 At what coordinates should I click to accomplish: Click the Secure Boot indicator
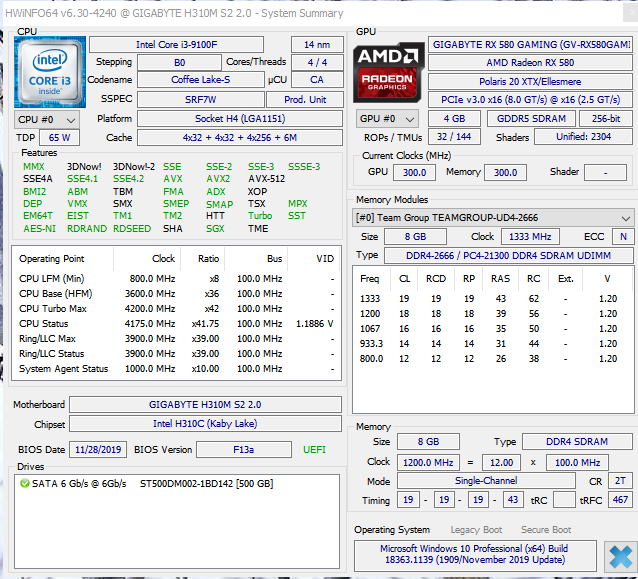pos(545,529)
